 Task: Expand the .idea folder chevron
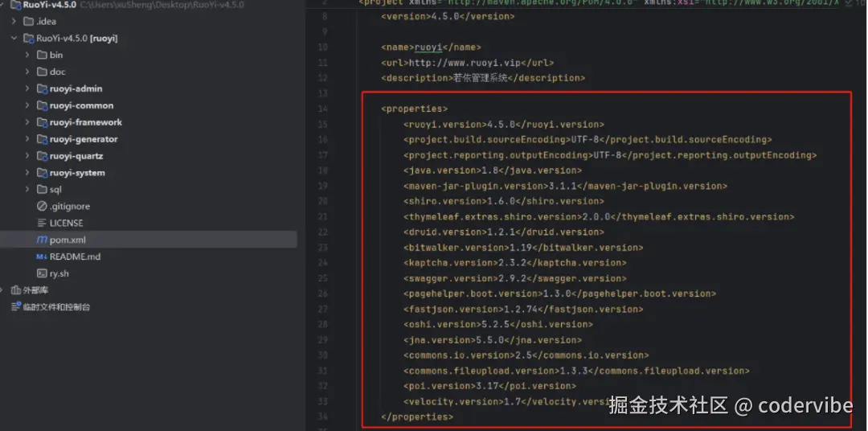14,22
